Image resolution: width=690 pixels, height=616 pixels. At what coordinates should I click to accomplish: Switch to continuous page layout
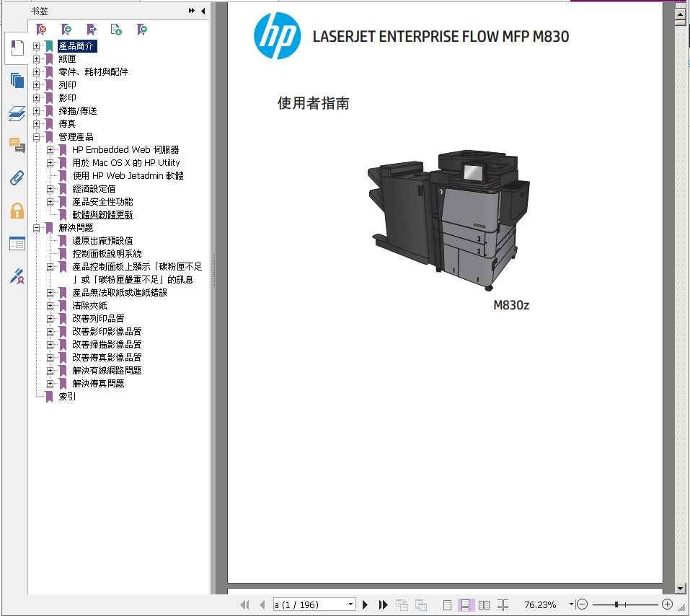[x=466, y=604]
